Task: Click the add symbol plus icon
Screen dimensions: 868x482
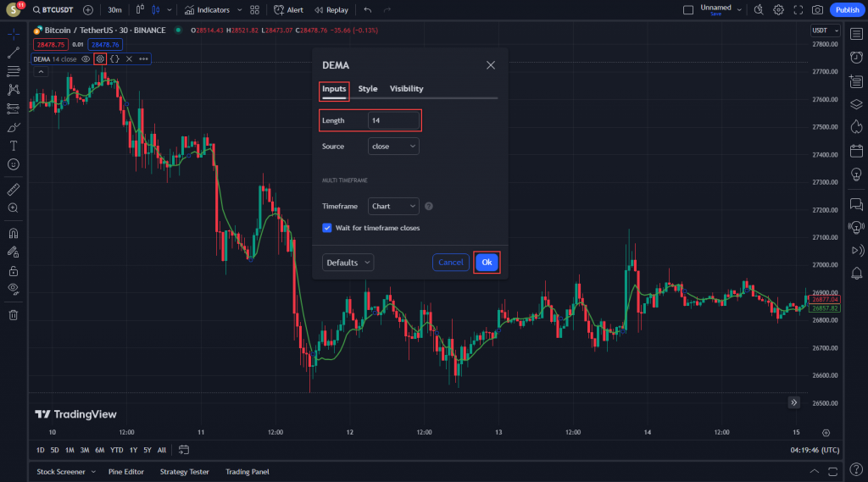Action: click(x=88, y=10)
